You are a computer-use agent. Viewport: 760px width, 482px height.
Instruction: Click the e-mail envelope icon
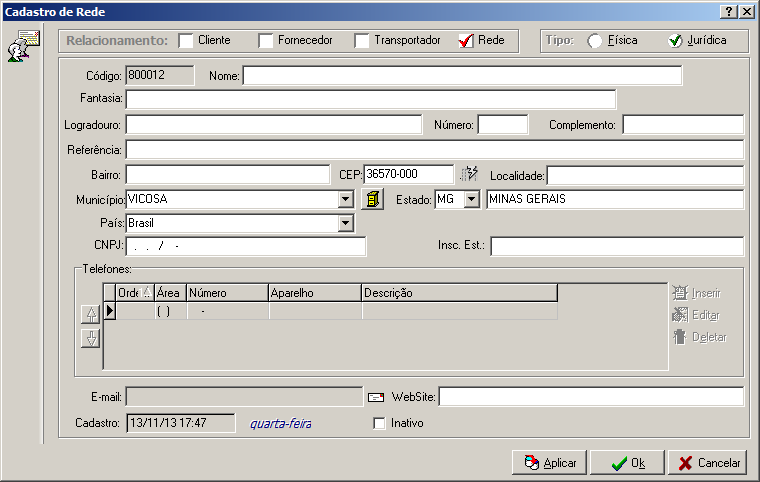[376, 398]
